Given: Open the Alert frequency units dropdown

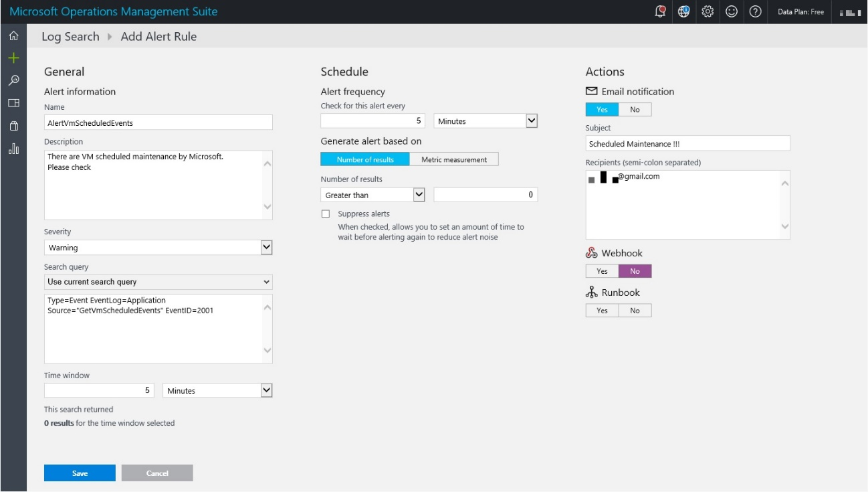Looking at the screenshot, I should 486,121.
